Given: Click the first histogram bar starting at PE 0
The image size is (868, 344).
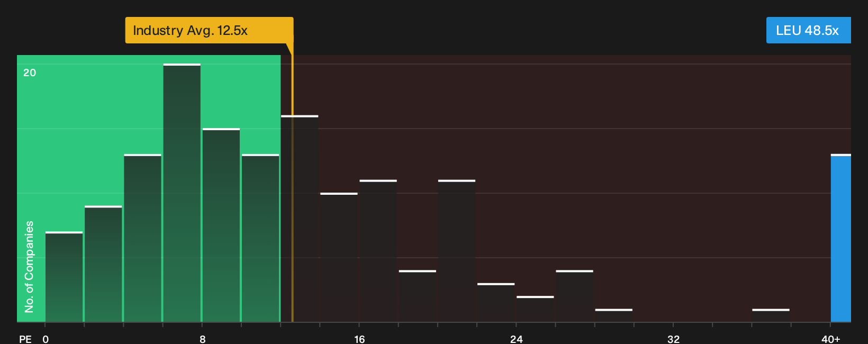Looking at the screenshot, I should pyautogui.click(x=64, y=277).
